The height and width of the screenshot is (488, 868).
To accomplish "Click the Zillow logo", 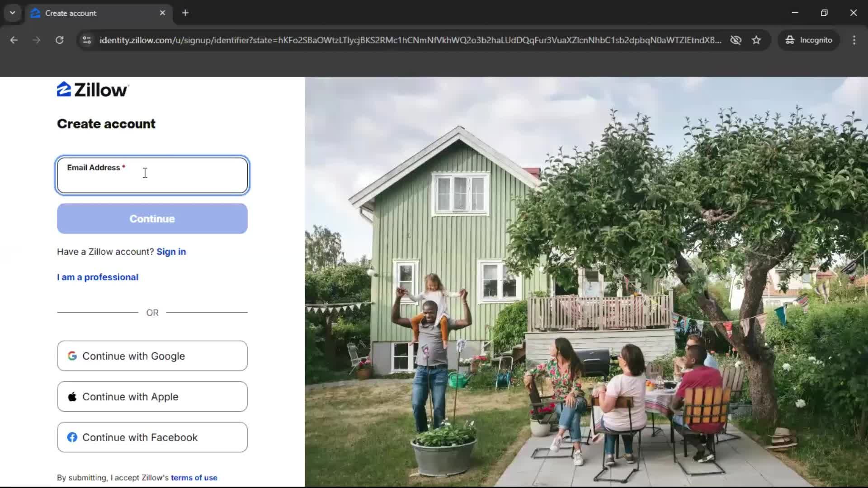I will tap(92, 89).
